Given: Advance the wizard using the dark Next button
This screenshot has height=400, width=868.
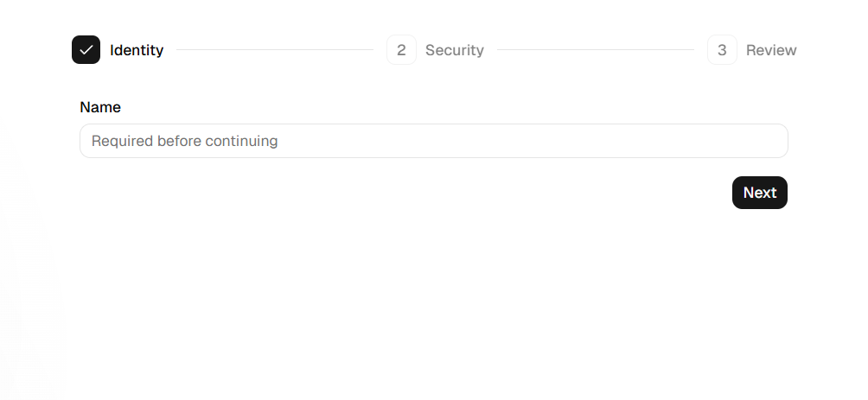Looking at the screenshot, I should 759,193.
